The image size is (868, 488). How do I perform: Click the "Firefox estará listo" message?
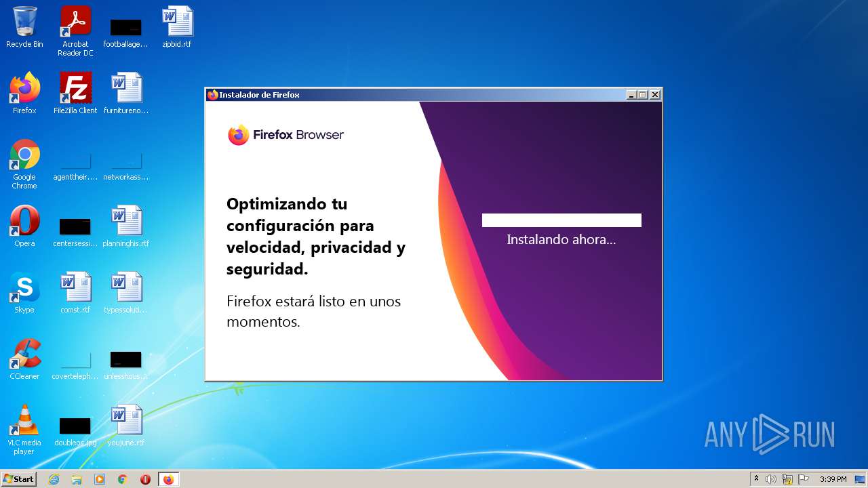(314, 311)
